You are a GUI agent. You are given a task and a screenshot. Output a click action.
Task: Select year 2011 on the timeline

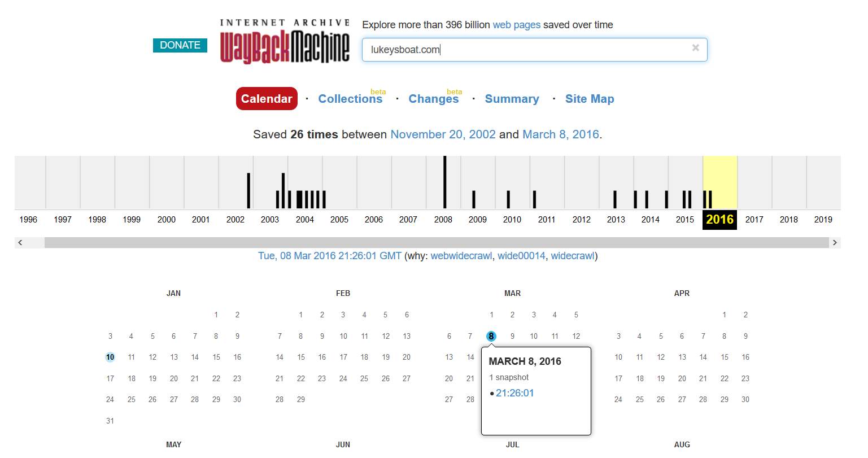546,220
